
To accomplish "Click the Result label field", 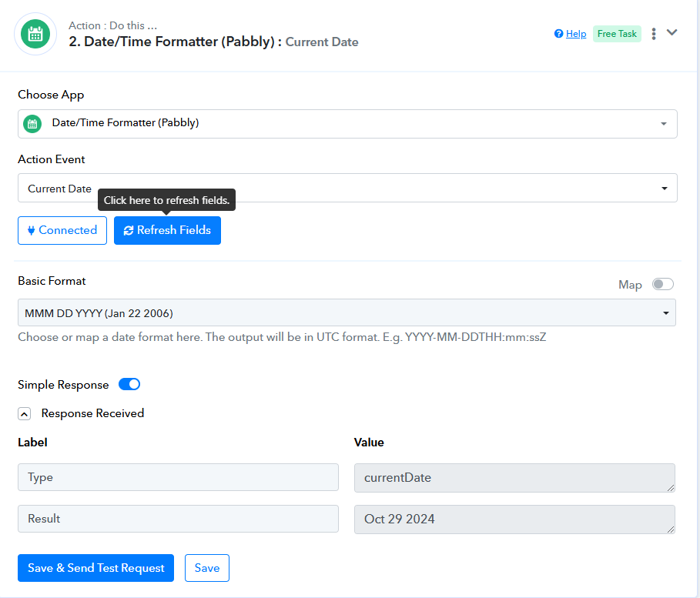I will click(178, 519).
